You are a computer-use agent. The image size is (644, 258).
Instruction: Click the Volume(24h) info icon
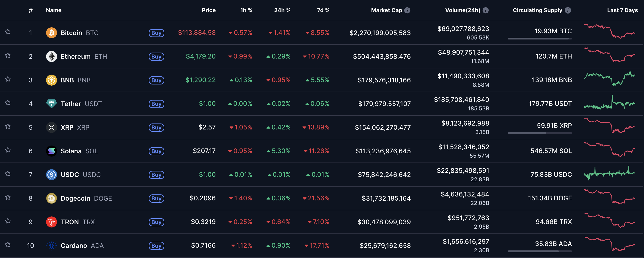click(485, 10)
